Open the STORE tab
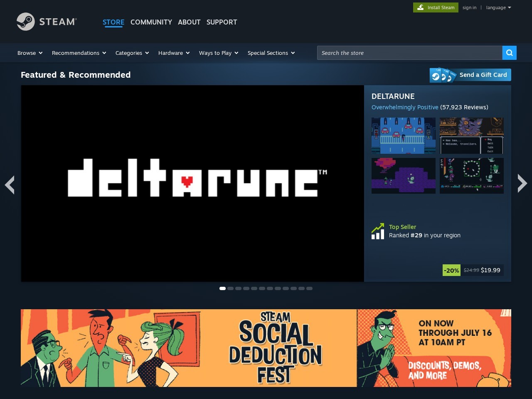This screenshot has height=399, width=532. coord(113,22)
